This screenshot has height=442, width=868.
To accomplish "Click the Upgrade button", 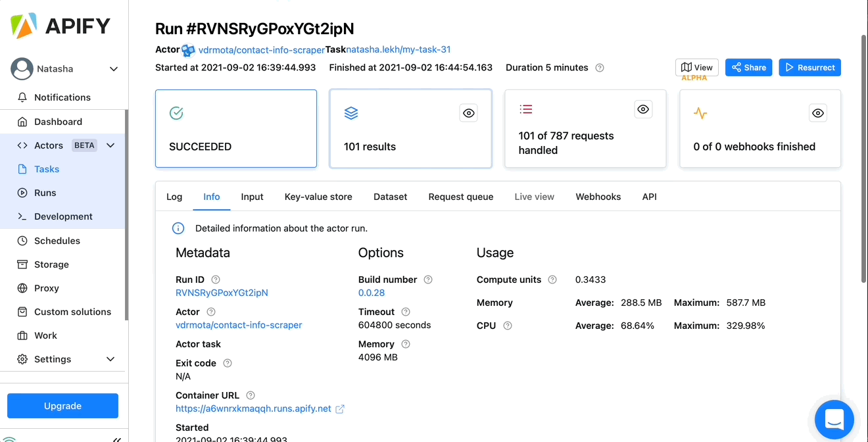I will pyautogui.click(x=62, y=406).
